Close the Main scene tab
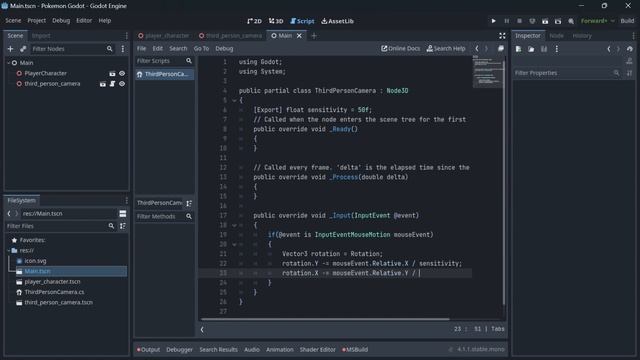 [x=299, y=36]
